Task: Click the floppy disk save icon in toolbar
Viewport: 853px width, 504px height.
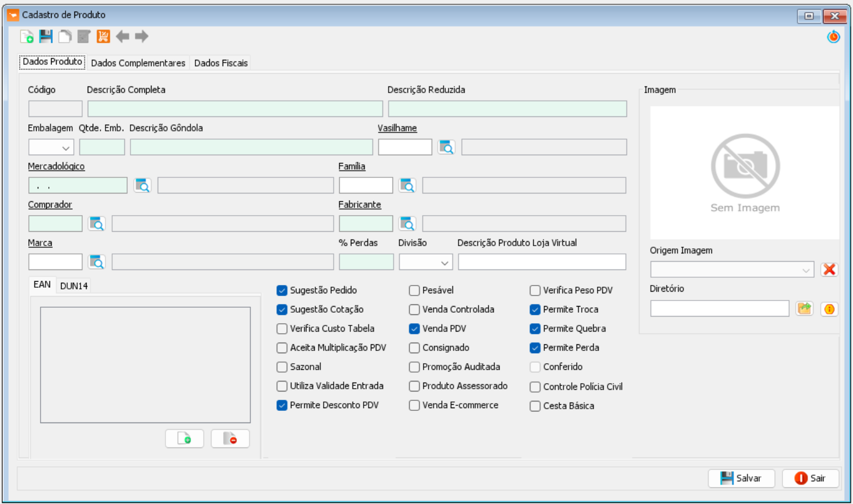Action: [x=46, y=37]
